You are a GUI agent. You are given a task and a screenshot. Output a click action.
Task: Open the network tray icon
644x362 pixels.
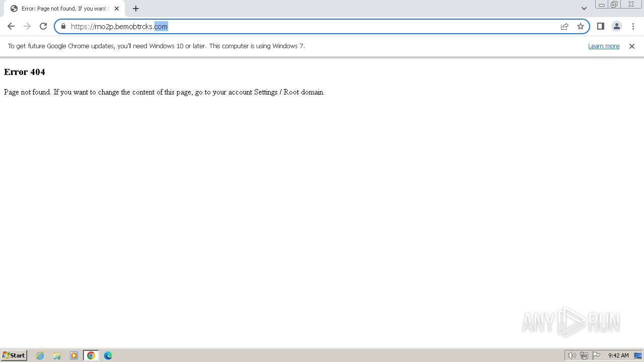pos(584,355)
